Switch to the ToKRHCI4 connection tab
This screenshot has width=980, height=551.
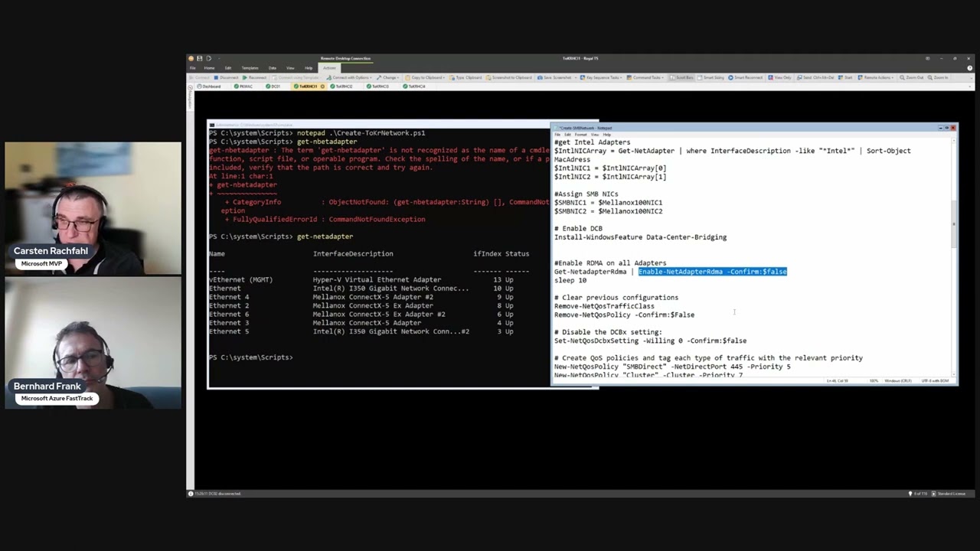[414, 86]
